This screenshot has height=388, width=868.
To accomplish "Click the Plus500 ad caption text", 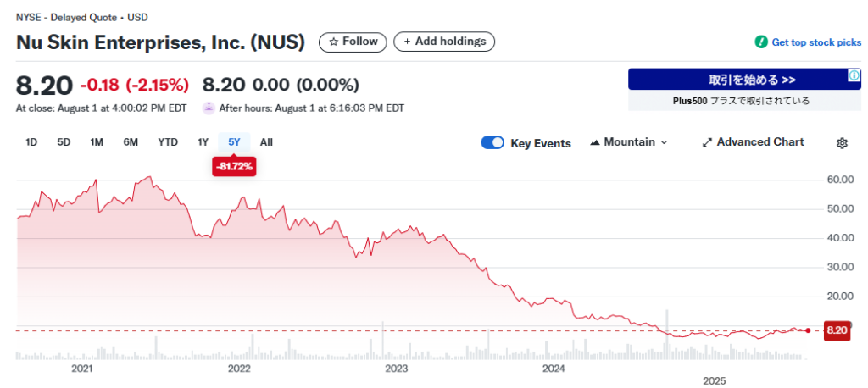I will coord(741,101).
